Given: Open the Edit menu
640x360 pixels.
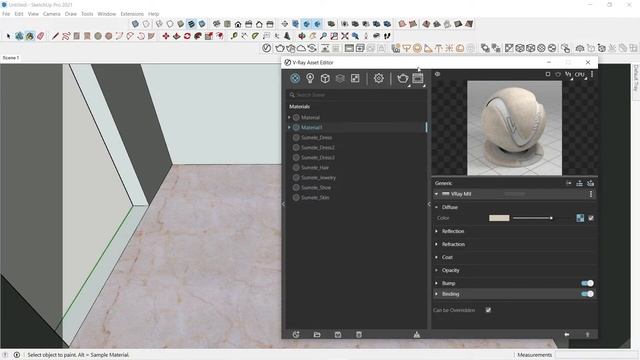Looking at the screenshot, I should (x=19, y=14).
